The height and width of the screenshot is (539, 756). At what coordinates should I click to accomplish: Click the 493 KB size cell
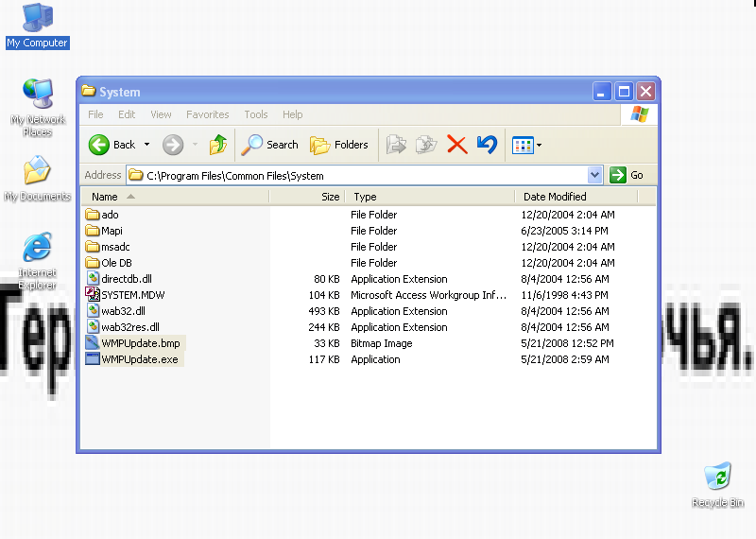324,311
